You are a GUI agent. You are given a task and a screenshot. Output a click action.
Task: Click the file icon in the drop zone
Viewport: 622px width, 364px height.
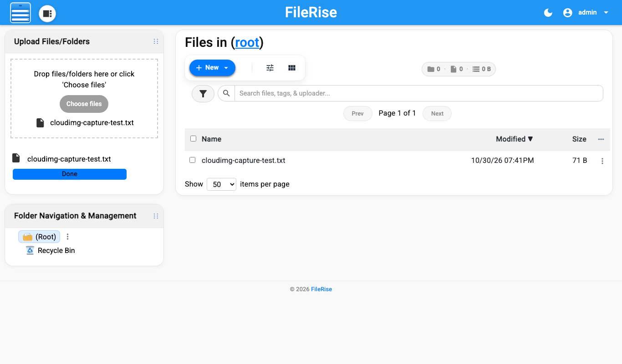click(x=40, y=123)
